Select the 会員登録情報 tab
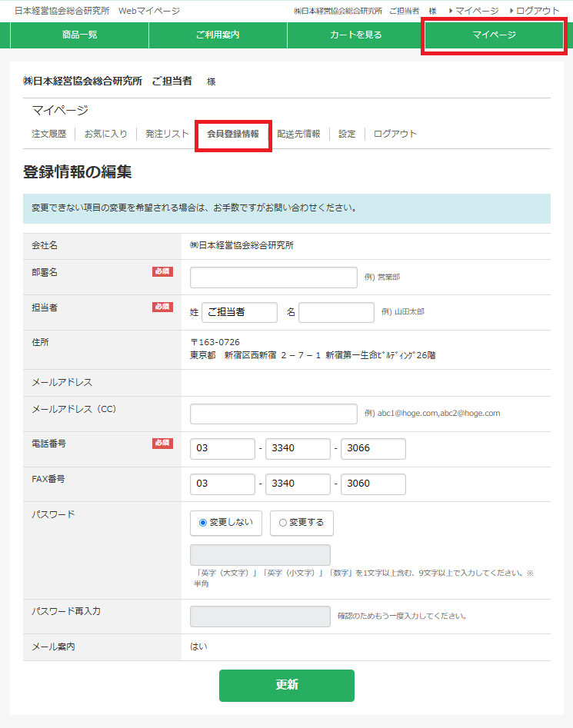Viewport: 573px width, 728px height. point(233,135)
